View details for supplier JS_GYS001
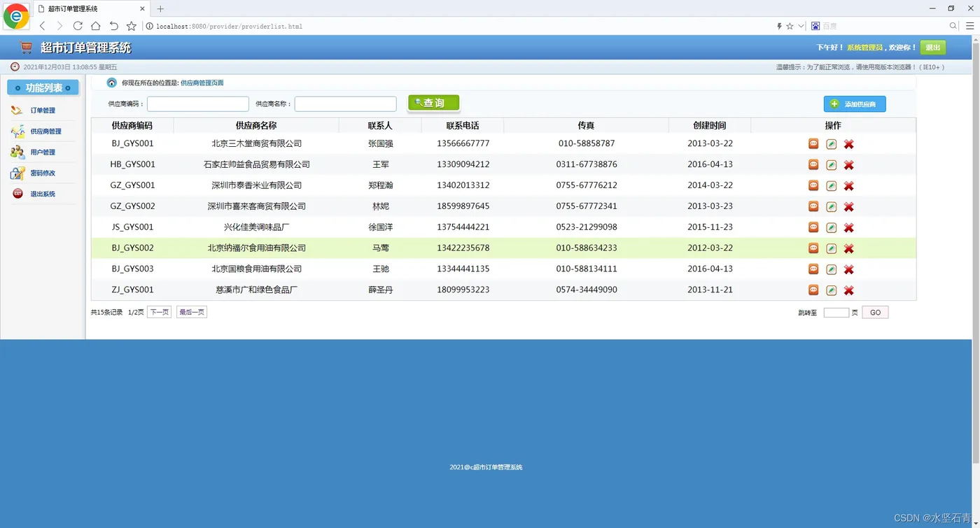The width and height of the screenshot is (980, 528). (813, 227)
